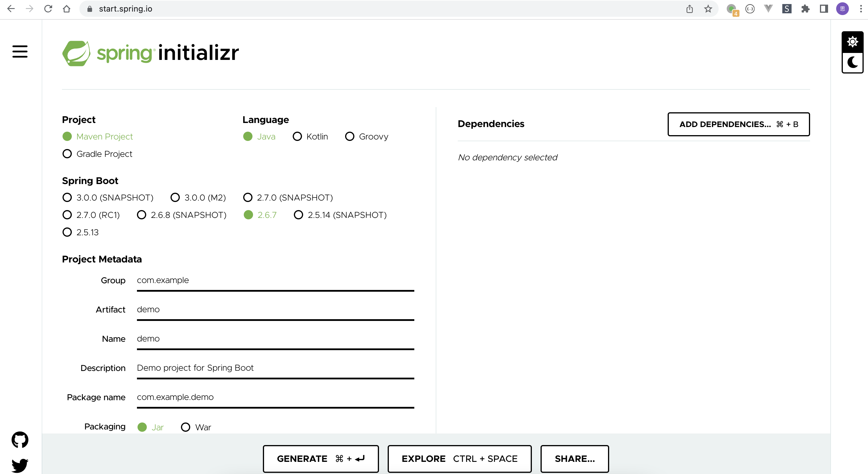This screenshot has width=868, height=474.
Task: Open the S extension icon
Action: (x=787, y=9)
